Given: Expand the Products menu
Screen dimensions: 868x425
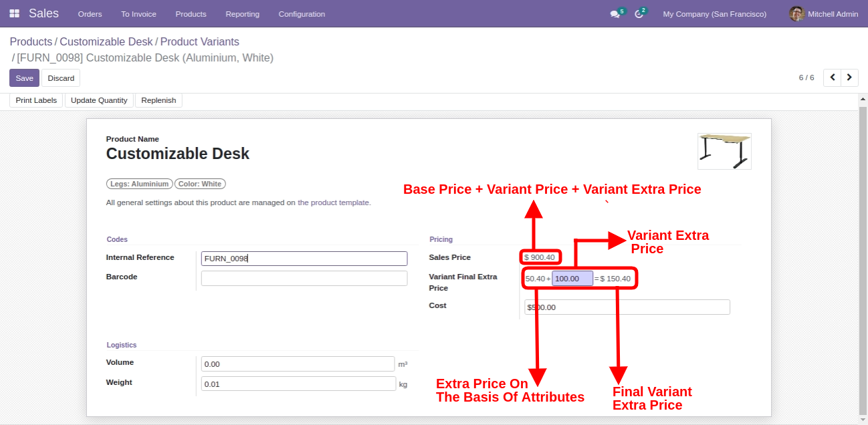Looking at the screenshot, I should click(191, 14).
